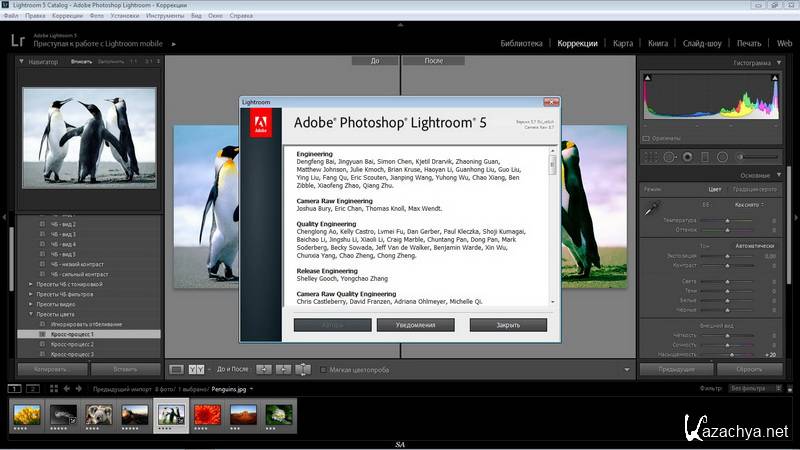Toggle highlight clipping indicator in histogram
The height and width of the screenshot is (450, 800).
(774, 78)
